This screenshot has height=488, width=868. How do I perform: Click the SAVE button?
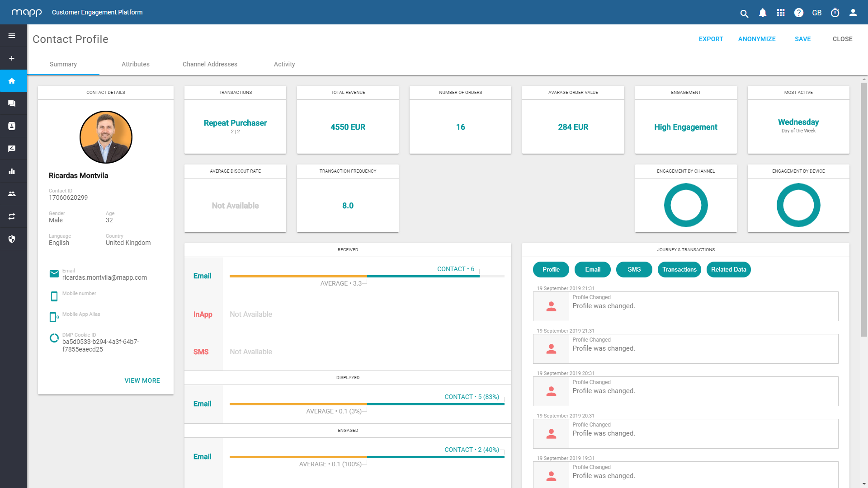point(803,39)
